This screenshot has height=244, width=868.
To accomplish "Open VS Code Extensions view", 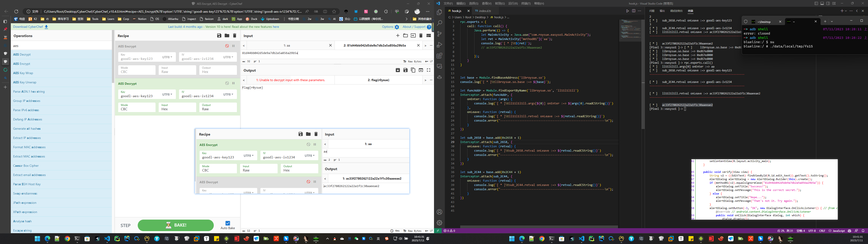I will [x=439, y=56].
